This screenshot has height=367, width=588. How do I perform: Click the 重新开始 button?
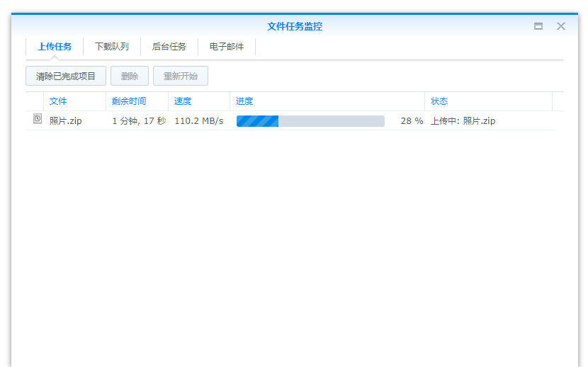click(x=181, y=76)
